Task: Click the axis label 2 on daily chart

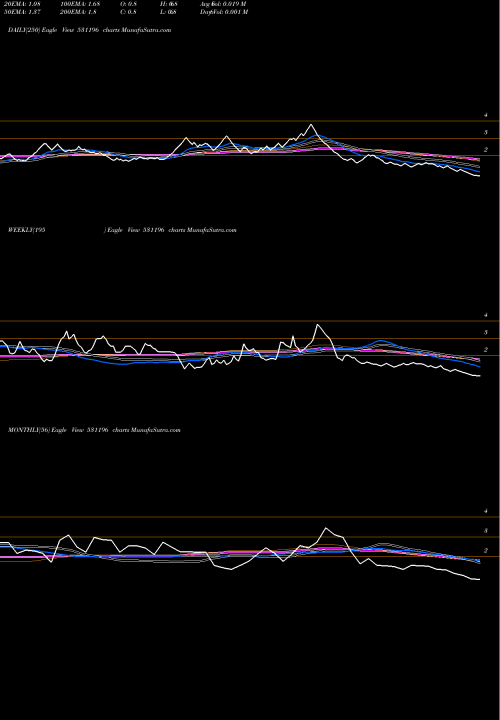Action: point(486,150)
